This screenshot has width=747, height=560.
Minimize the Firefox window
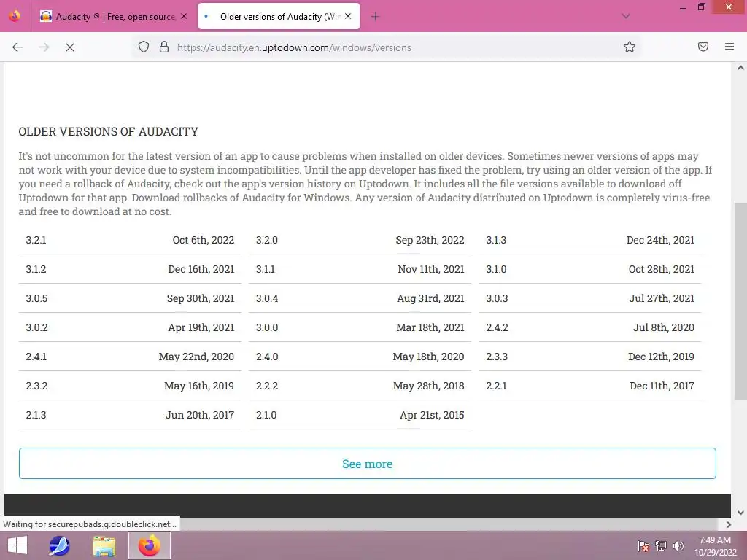tap(683, 7)
